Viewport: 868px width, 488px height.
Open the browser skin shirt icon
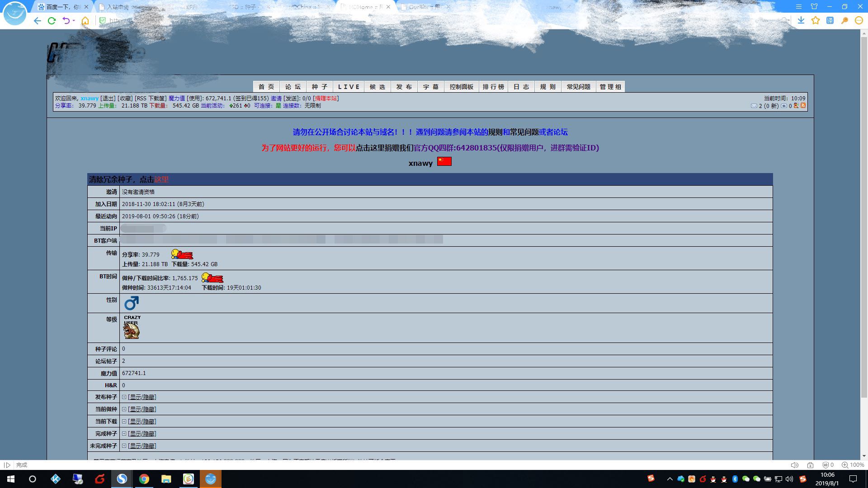click(x=814, y=7)
